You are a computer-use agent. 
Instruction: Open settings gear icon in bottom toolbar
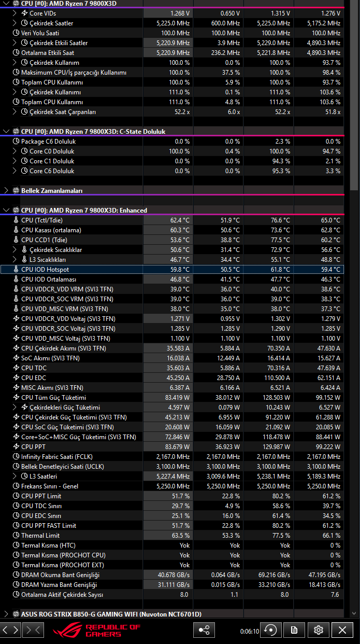tap(318, 630)
